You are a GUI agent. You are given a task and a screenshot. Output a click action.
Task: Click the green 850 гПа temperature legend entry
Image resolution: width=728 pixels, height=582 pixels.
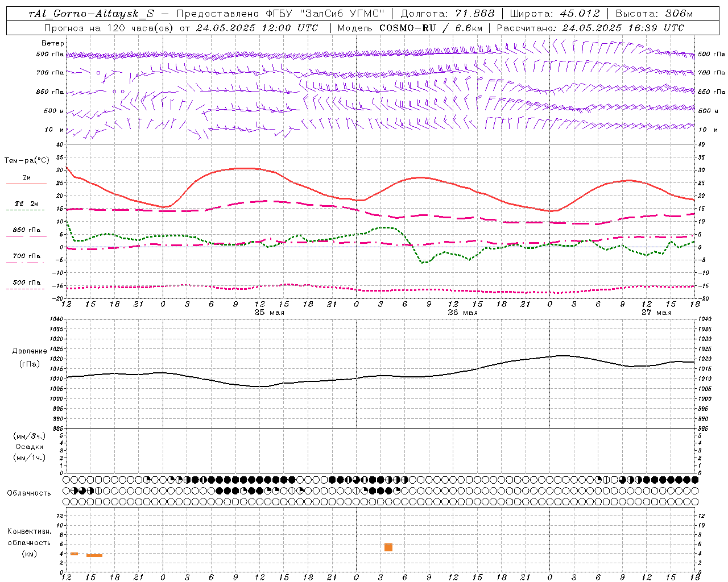[x=26, y=231]
